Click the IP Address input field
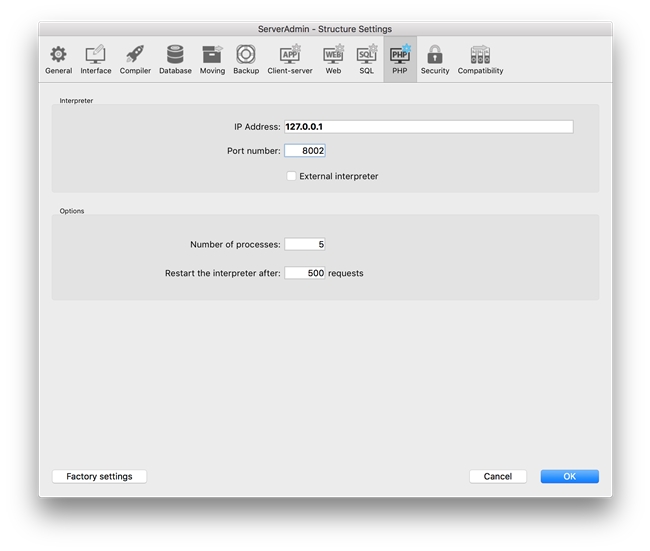The height and width of the screenshot is (551, 650). [428, 127]
